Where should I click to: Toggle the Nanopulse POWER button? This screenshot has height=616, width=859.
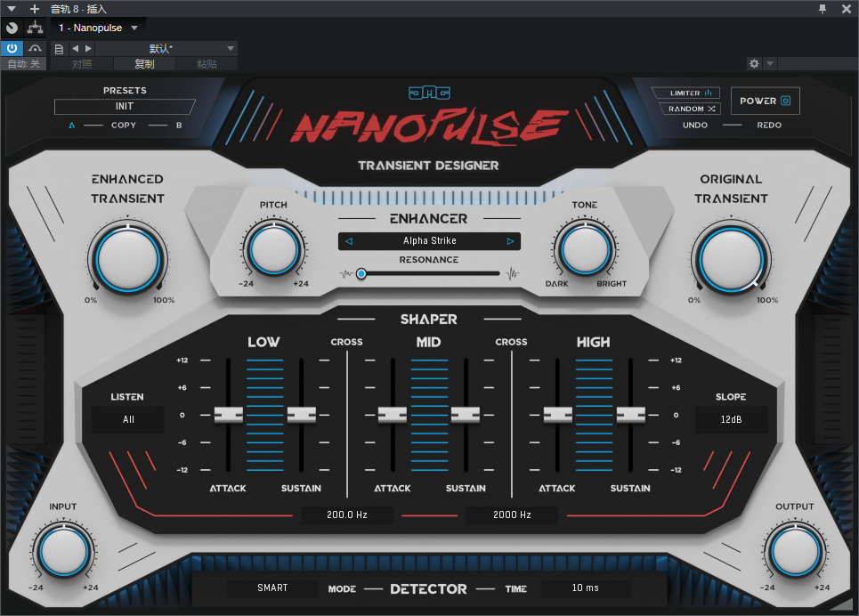point(766,101)
